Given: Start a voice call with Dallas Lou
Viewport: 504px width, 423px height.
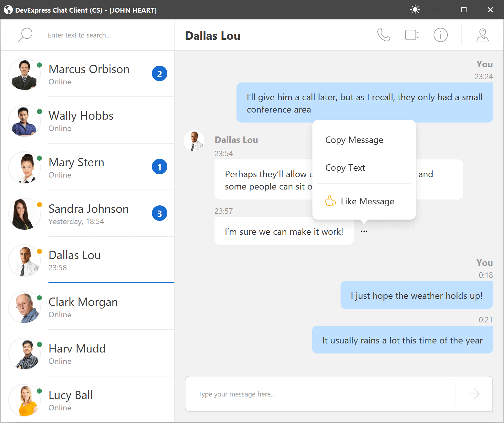Looking at the screenshot, I should pyautogui.click(x=384, y=35).
